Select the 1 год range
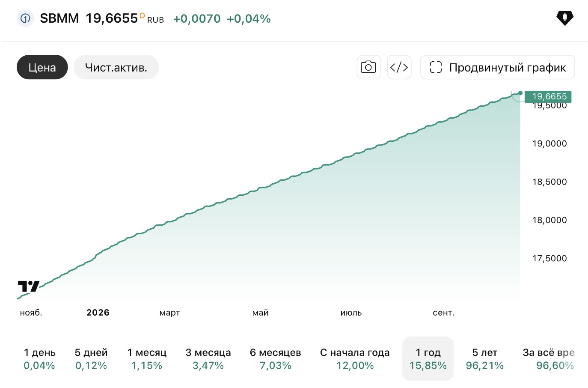The height and width of the screenshot is (388, 588). 428,359
